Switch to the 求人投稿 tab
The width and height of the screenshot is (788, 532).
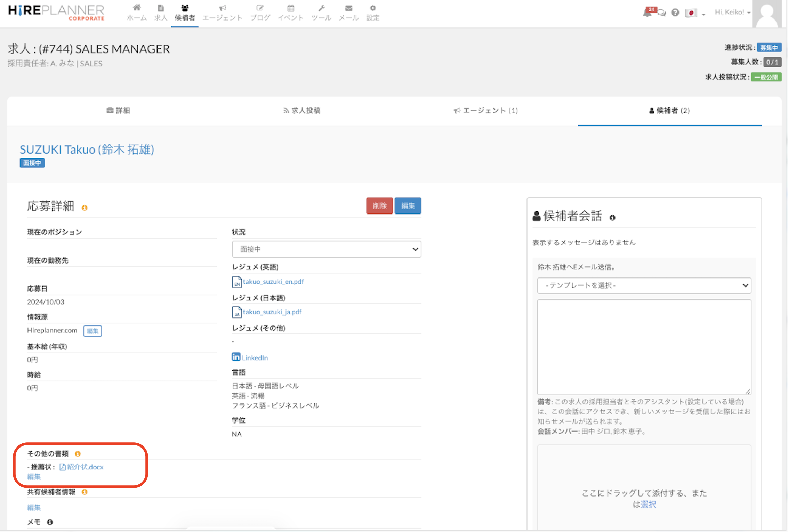(x=302, y=111)
